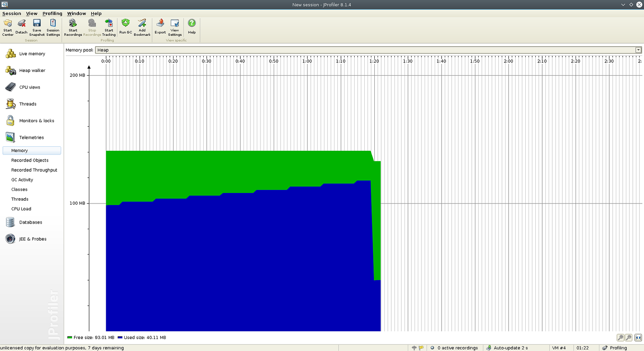The image size is (644, 351).
Task: Start recordings from the toolbar
Action: click(73, 27)
